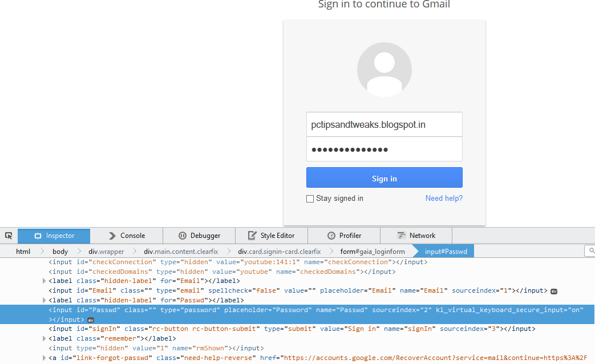The height and width of the screenshot is (364, 595).
Task: Click the ev badge on Passwd input line
Action: [x=91, y=320]
